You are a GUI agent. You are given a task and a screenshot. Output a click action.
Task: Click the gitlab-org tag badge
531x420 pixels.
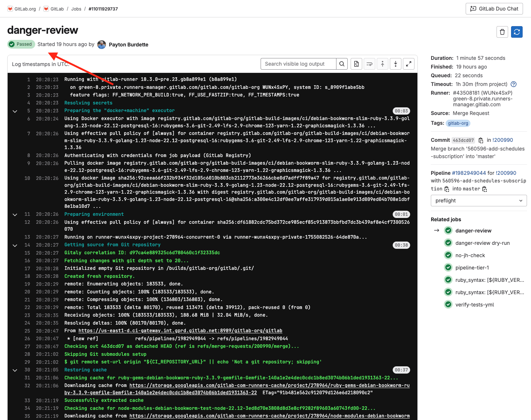[x=458, y=123]
